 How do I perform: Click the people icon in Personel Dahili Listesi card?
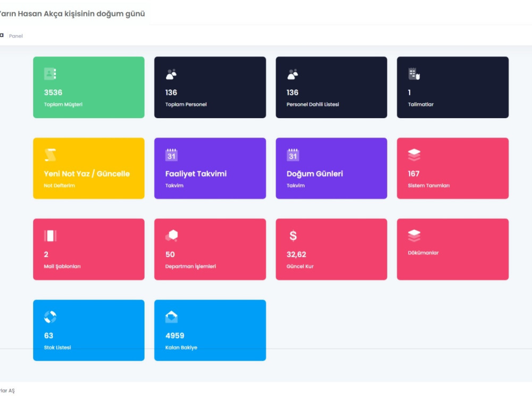coord(293,74)
